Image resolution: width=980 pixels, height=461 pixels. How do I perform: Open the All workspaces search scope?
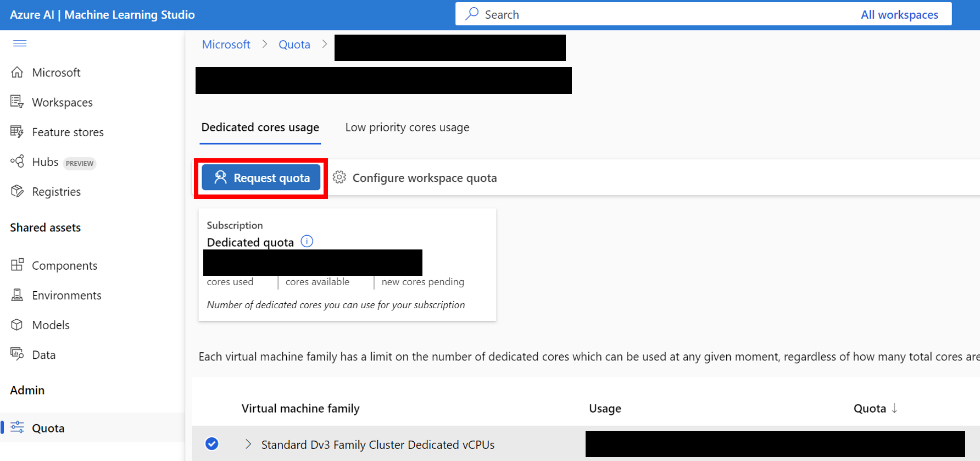[899, 15]
